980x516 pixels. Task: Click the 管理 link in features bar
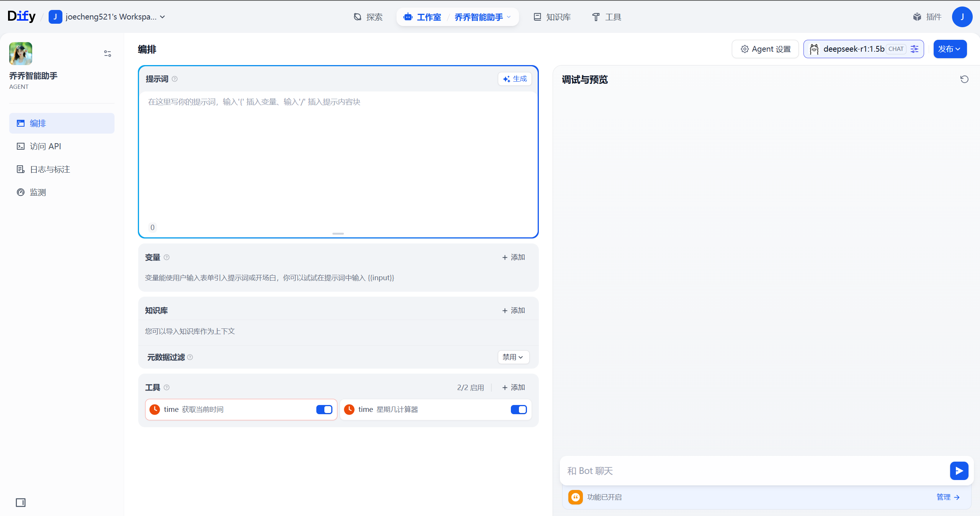point(947,497)
